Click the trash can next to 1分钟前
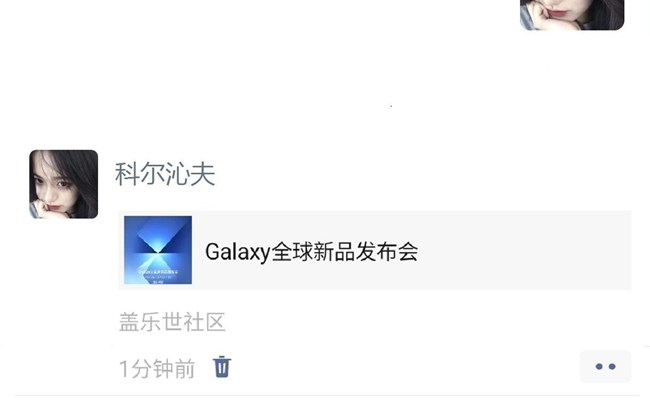This screenshot has height=402, width=650. click(x=222, y=367)
